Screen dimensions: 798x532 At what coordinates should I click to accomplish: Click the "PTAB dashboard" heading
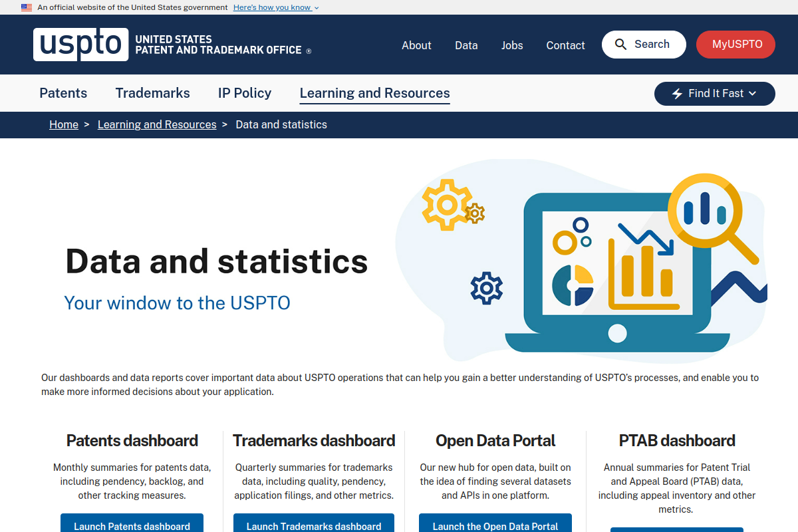coord(677,440)
